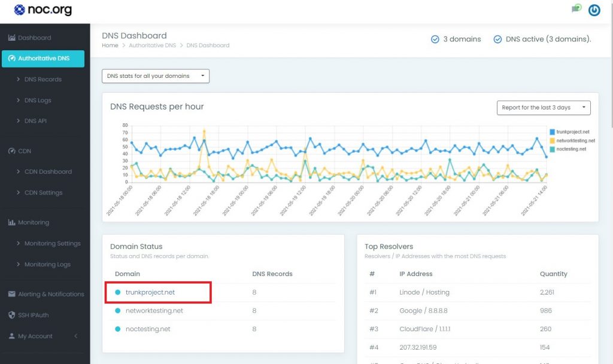Open Dashboard from the sidebar menu
This screenshot has height=364, width=613.
coord(34,38)
